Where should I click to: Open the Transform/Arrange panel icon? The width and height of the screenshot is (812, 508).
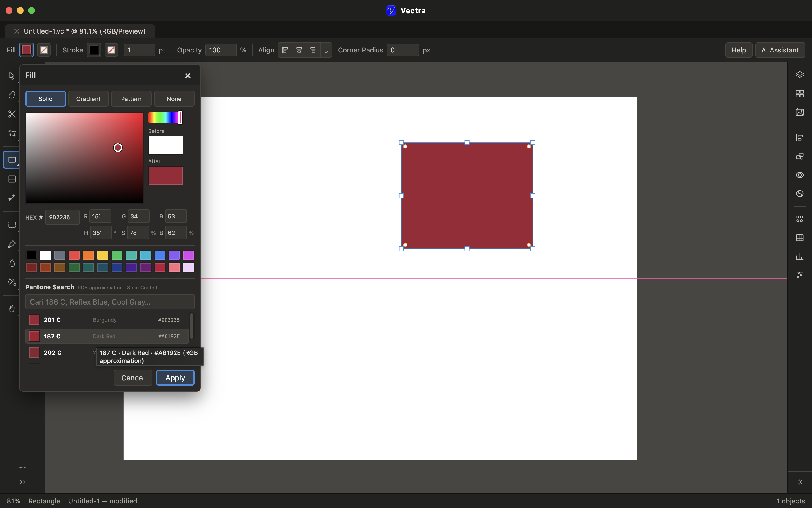[x=800, y=156]
